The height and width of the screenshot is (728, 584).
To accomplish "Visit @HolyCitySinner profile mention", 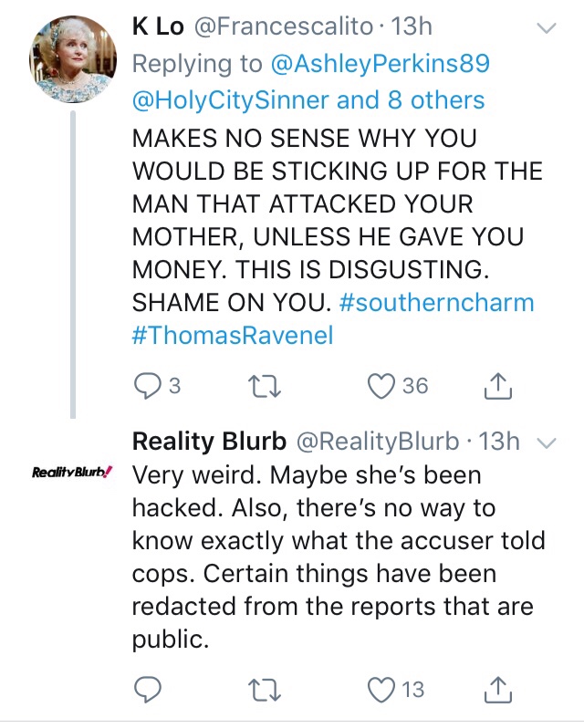I will click(230, 99).
